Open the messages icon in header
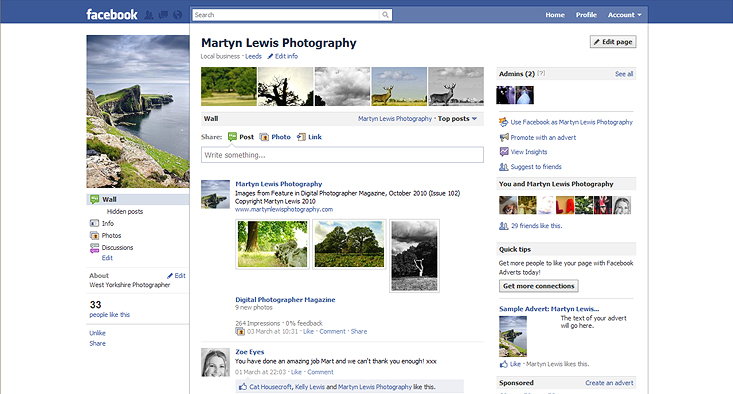733x394 pixels. (163, 15)
